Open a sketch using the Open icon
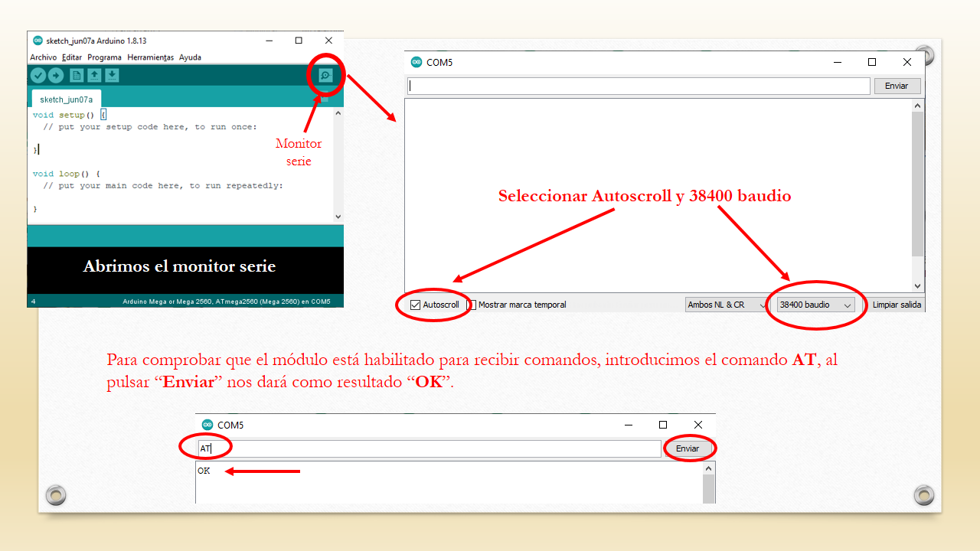980x551 pixels. tap(94, 75)
